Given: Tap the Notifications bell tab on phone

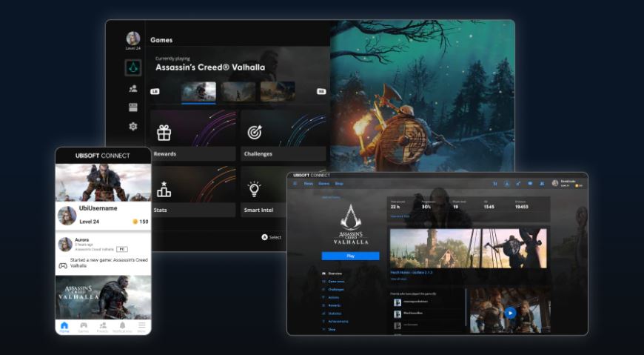Looking at the screenshot, I should click(x=122, y=328).
